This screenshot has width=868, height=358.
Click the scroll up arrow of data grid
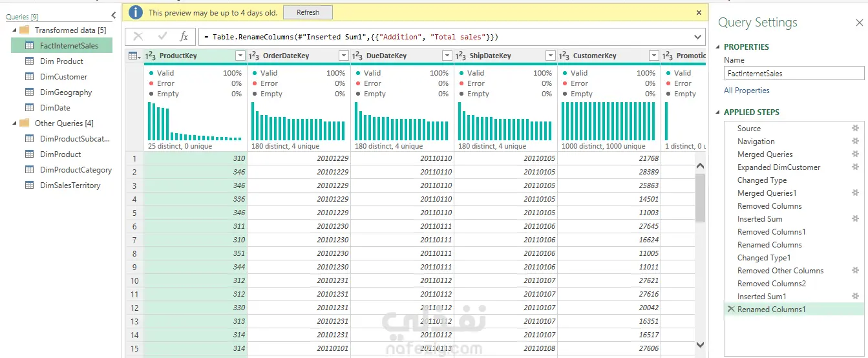(700, 166)
